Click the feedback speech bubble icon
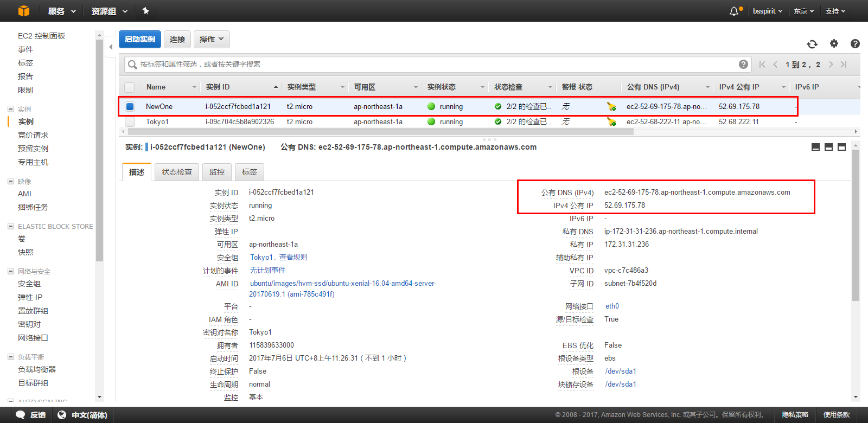Viewport: 868px width, 423px height. (x=21, y=415)
